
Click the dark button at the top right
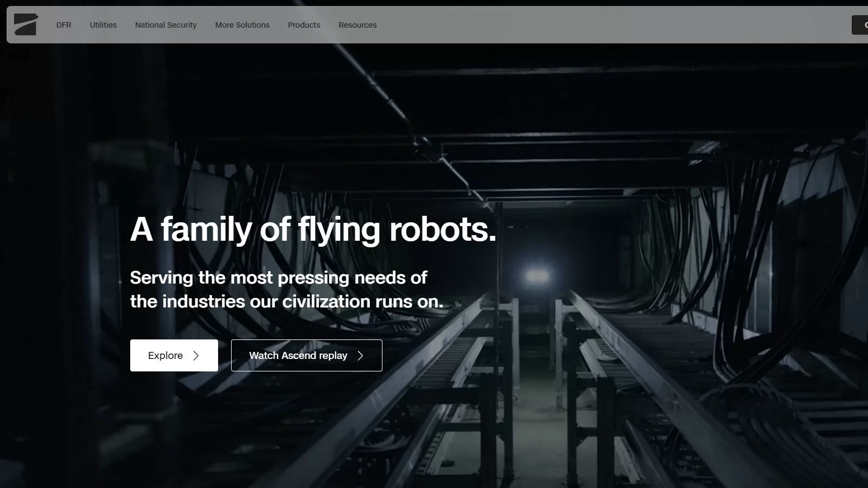pyautogui.click(x=863, y=24)
